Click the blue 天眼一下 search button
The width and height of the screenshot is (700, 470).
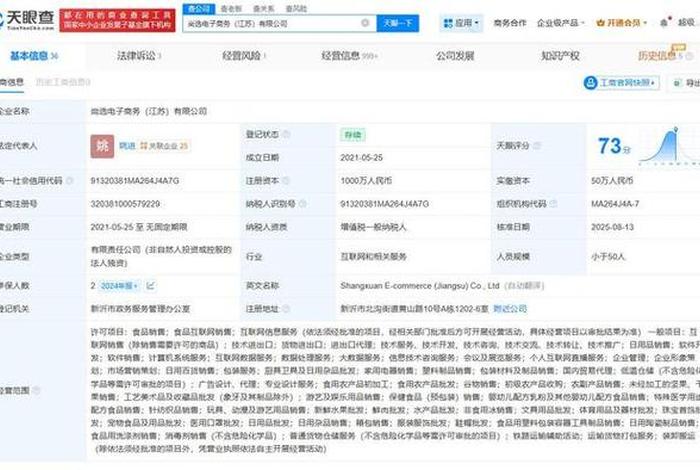pos(398,23)
